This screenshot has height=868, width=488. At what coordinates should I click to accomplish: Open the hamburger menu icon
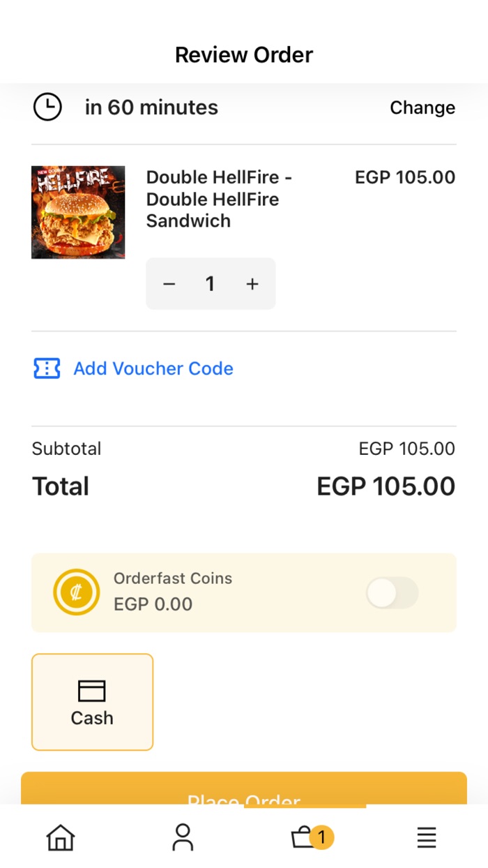coord(427,837)
